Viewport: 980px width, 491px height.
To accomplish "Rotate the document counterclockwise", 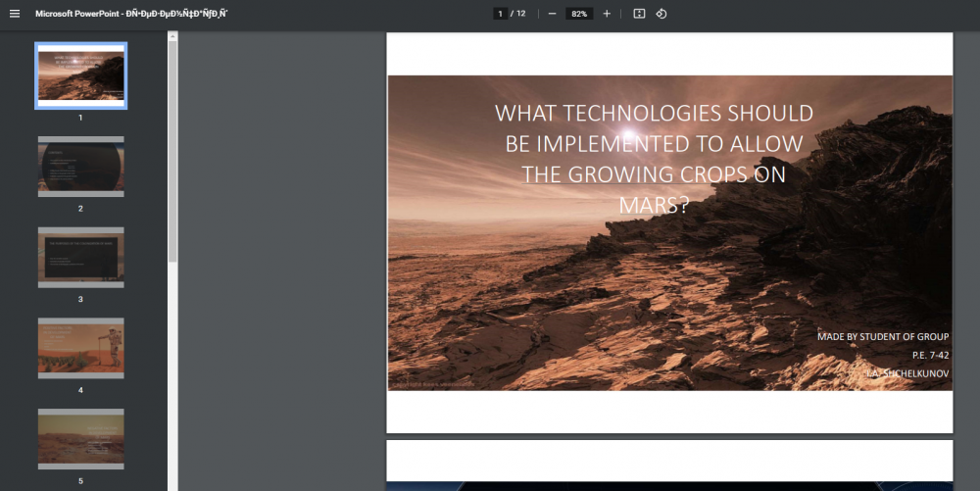I will click(661, 14).
